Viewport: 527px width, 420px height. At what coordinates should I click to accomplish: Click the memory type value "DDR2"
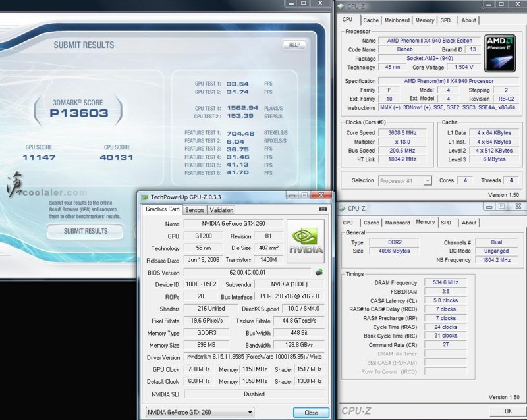point(395,242)
